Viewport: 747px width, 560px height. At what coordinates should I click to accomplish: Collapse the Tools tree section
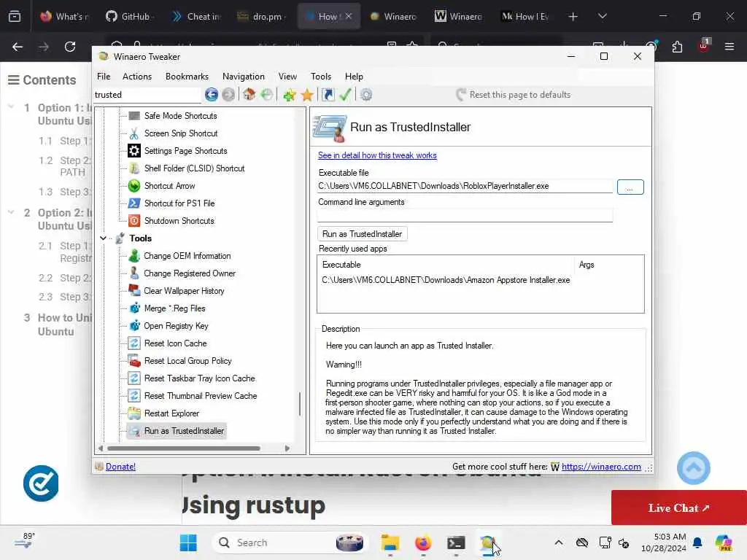tap(103, 238)
